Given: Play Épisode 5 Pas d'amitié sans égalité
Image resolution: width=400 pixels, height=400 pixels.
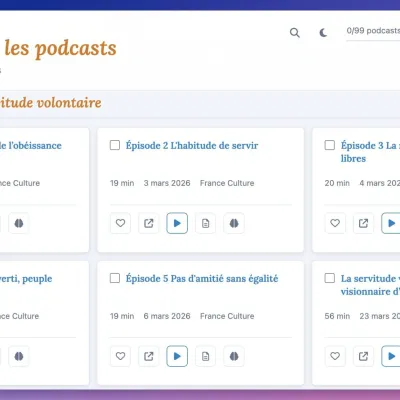Looking at the screenshot, I should pos(177,356).
